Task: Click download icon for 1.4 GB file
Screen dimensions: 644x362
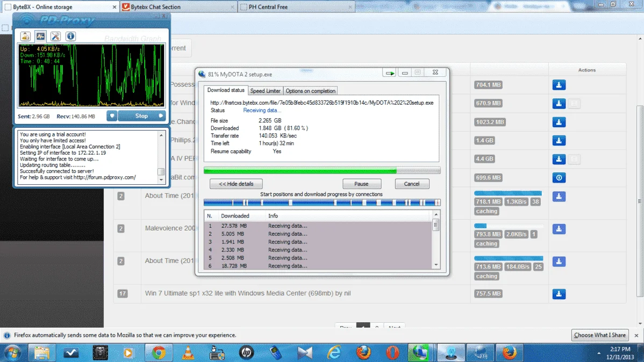Action: coord(559,140)
